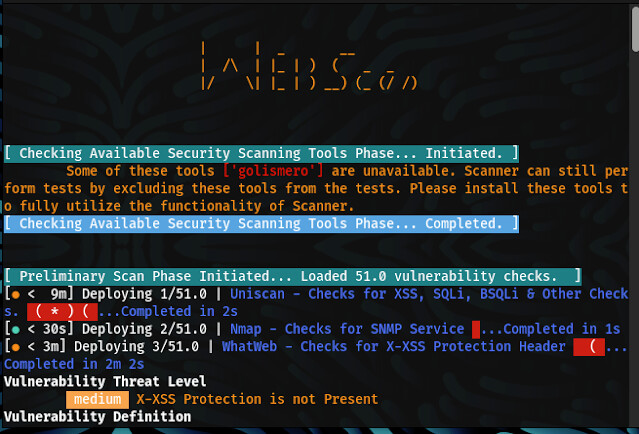Click the 'Completed in 2m 2s' text
Image resolution: width=639 pixels, height=434 pixels.
coord(74,364)
